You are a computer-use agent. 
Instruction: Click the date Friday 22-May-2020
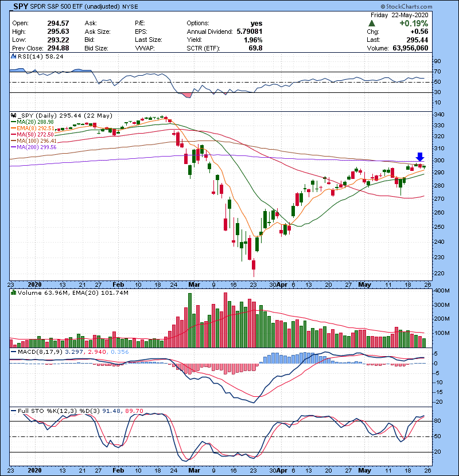(x=399, y=15)
